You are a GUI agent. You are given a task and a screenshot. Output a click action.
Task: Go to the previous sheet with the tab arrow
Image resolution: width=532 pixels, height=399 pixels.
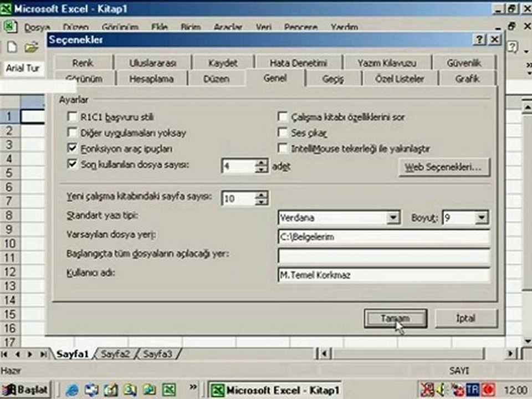tap(18, 354)
